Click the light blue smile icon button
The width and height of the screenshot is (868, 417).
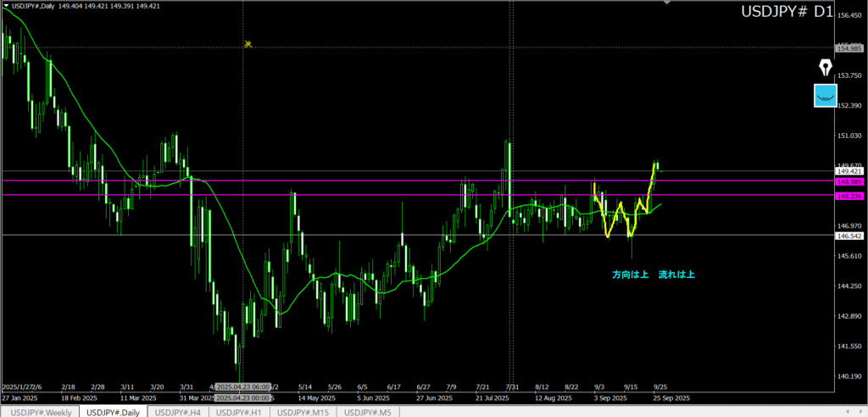[825, 96]
